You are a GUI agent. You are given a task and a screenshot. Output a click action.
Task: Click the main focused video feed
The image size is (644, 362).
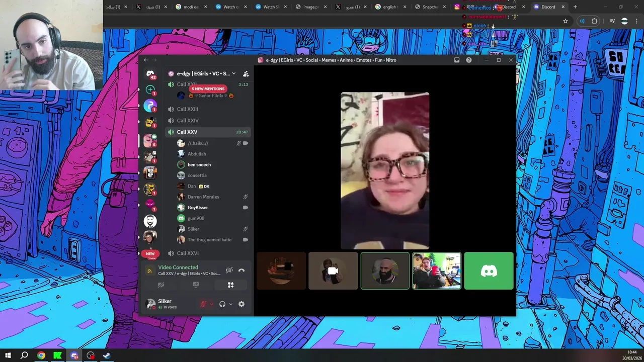coord(385,171)
